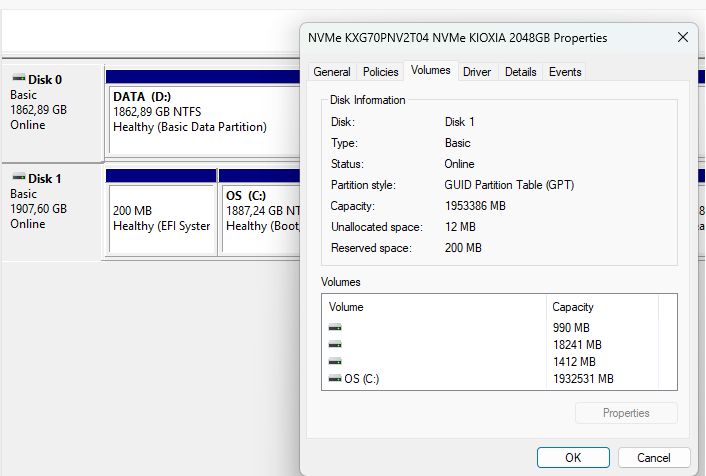
Task: Click the 12 MB unallocated space value
Action: tap(460, 227)
